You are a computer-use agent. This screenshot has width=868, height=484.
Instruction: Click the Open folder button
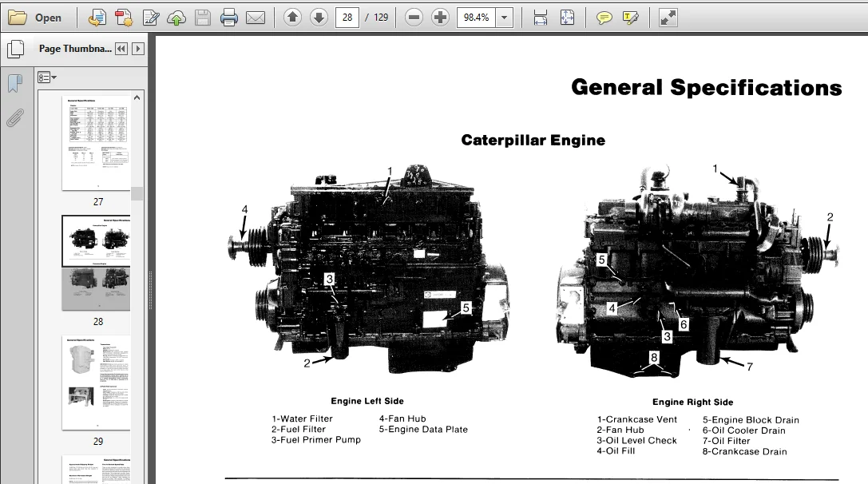tap(34, 18)
